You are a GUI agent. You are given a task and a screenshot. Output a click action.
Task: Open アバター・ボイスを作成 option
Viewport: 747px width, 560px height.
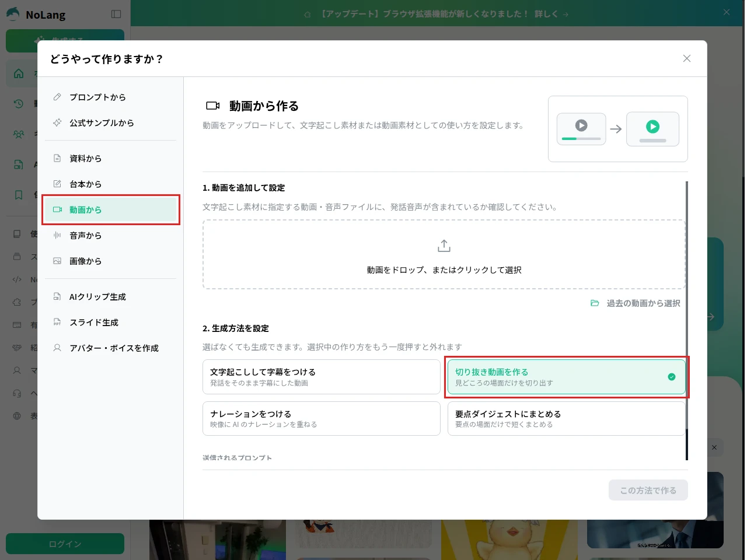(110, 348)
